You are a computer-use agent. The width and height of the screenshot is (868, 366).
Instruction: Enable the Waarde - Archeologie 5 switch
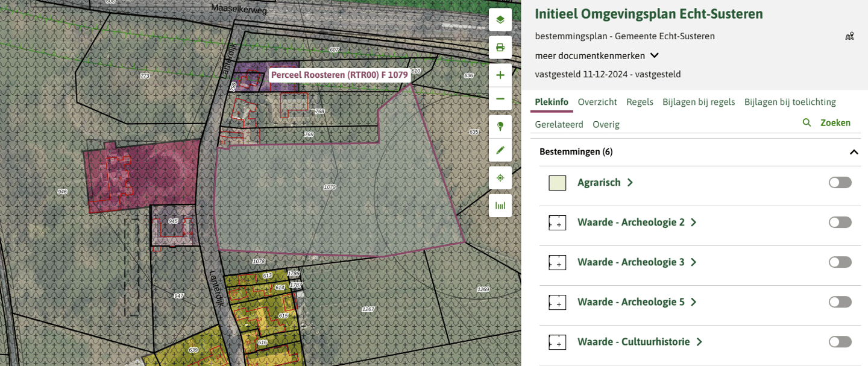click(840, 302)
